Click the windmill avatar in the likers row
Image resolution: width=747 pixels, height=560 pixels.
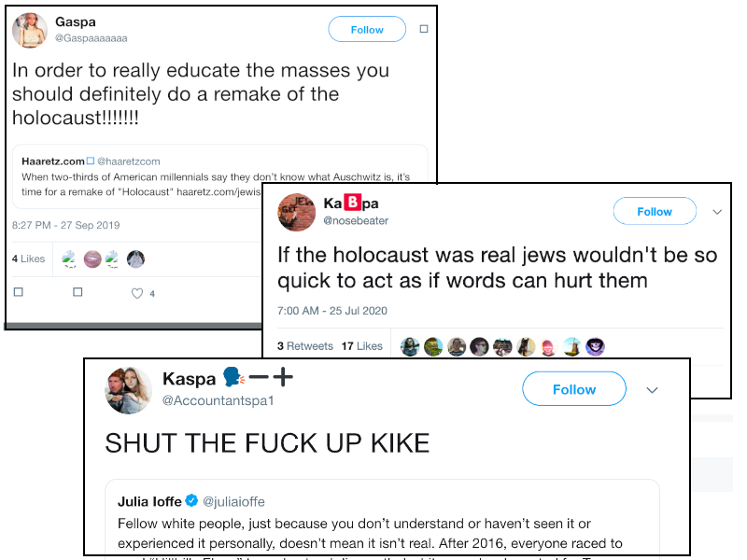[571, 346]
